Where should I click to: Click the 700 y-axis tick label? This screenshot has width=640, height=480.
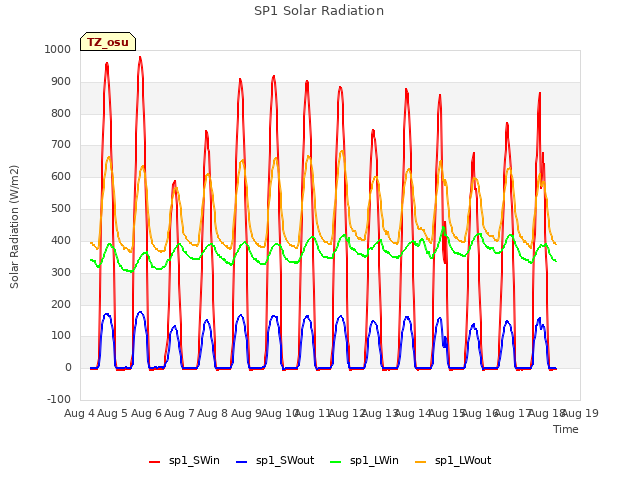pos(61,145)
